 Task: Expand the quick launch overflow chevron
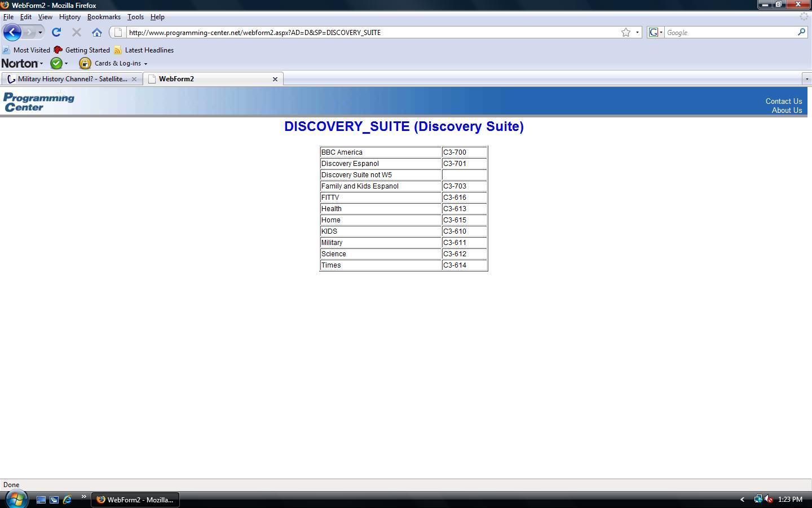83,497
